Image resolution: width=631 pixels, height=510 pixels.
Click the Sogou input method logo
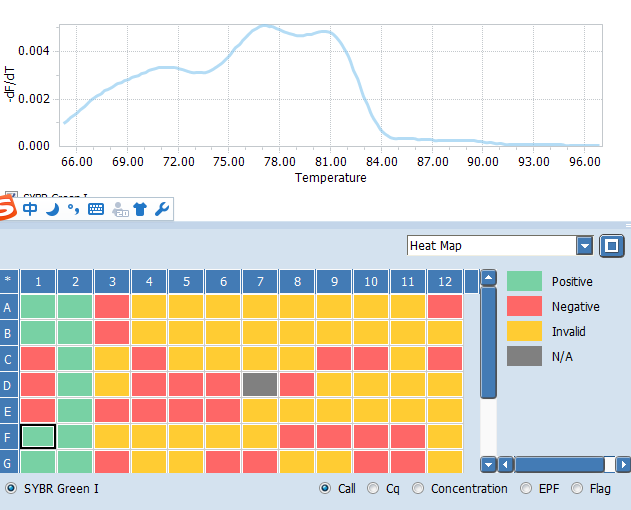pos(7,208)
